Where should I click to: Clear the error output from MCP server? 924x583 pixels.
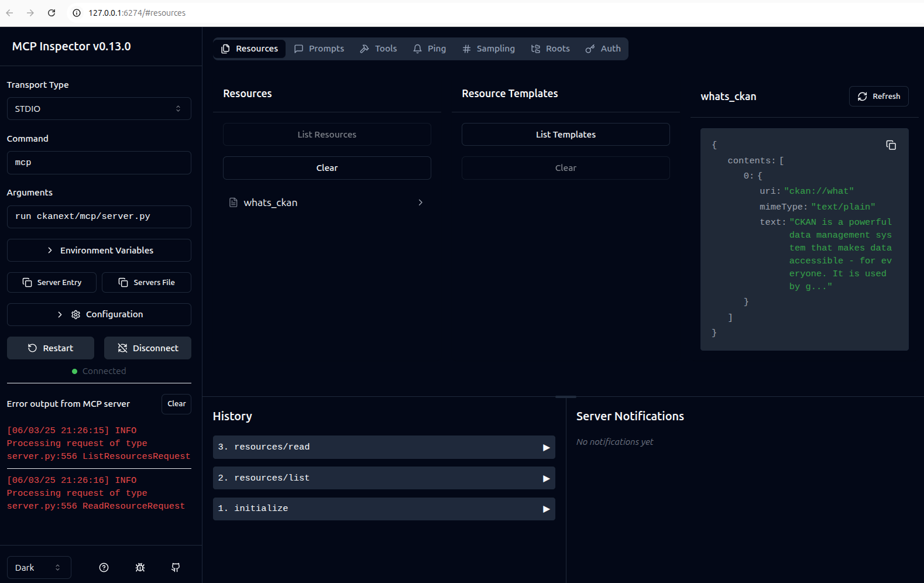coord(176,404)
